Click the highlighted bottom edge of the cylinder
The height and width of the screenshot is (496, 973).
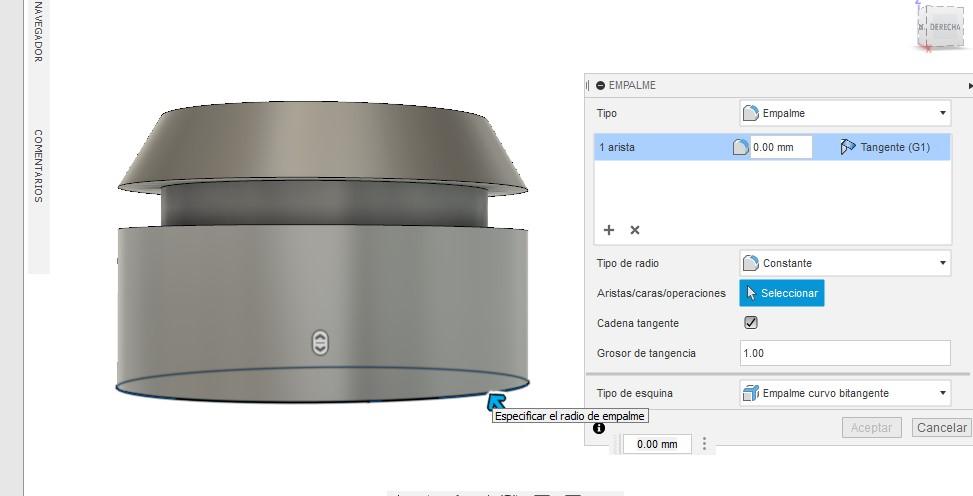coord(323,402)
